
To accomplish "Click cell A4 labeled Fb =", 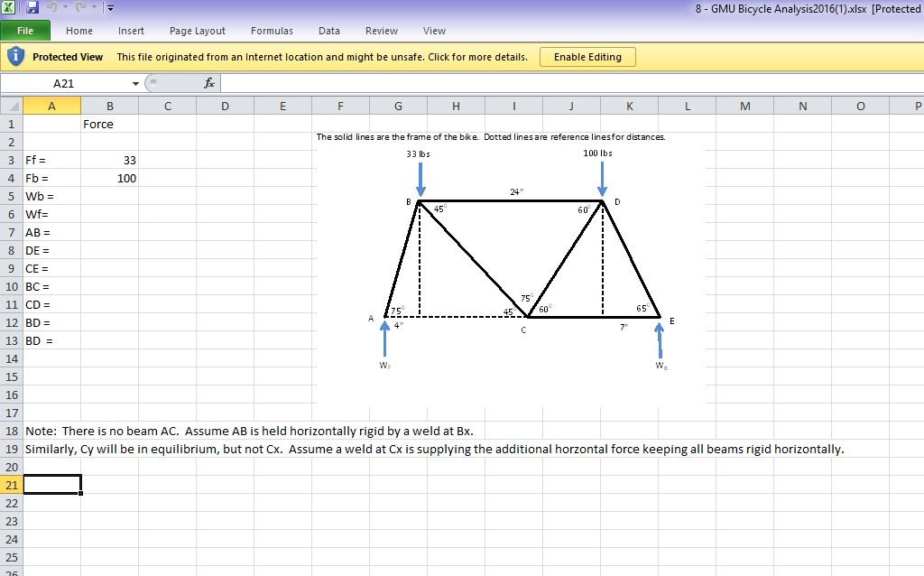I will point(51,179).
